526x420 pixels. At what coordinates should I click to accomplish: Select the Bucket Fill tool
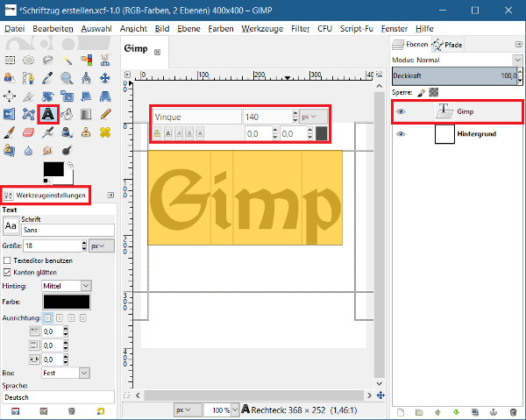click(x=68, y=114)
